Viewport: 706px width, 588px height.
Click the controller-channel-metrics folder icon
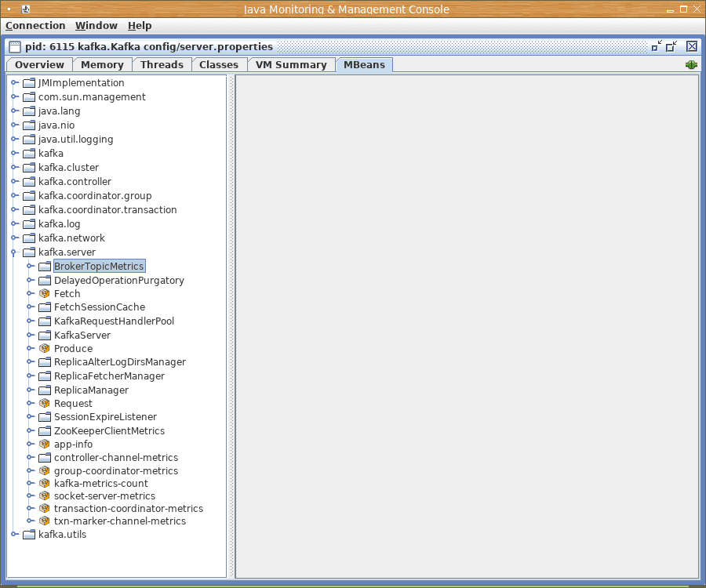[x=45, y=458]
